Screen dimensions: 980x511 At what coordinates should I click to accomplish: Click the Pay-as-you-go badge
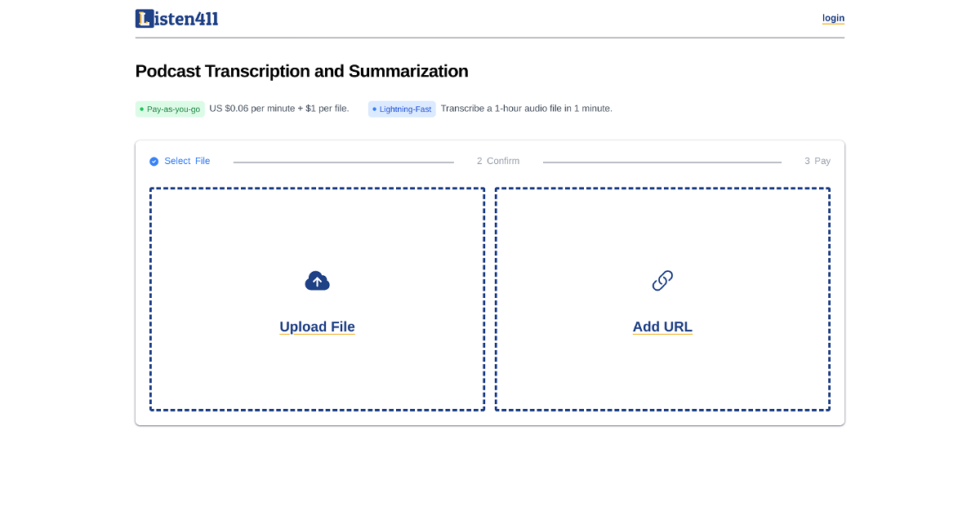[170, 109]
